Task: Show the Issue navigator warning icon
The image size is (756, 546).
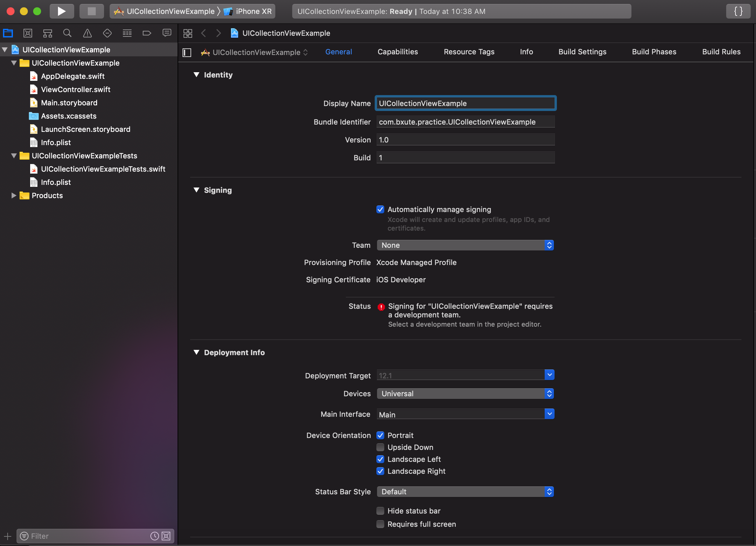Action: (87, 33)
